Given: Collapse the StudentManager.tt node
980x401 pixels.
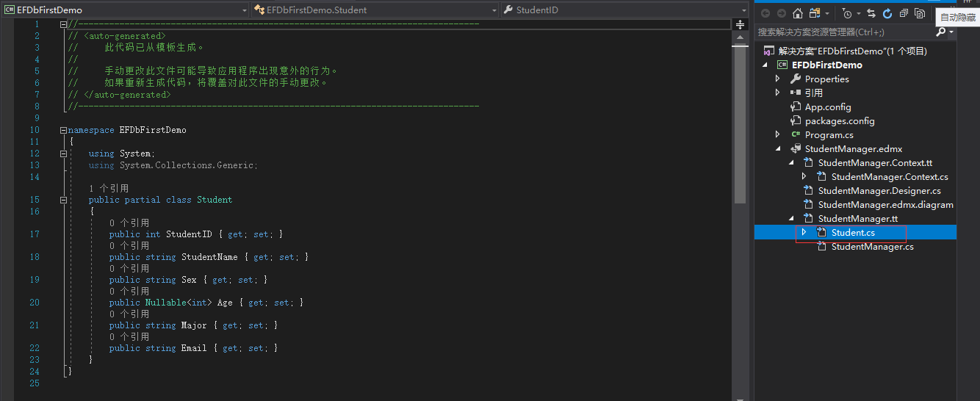Looking at the screenshot, I should point(791,218).
